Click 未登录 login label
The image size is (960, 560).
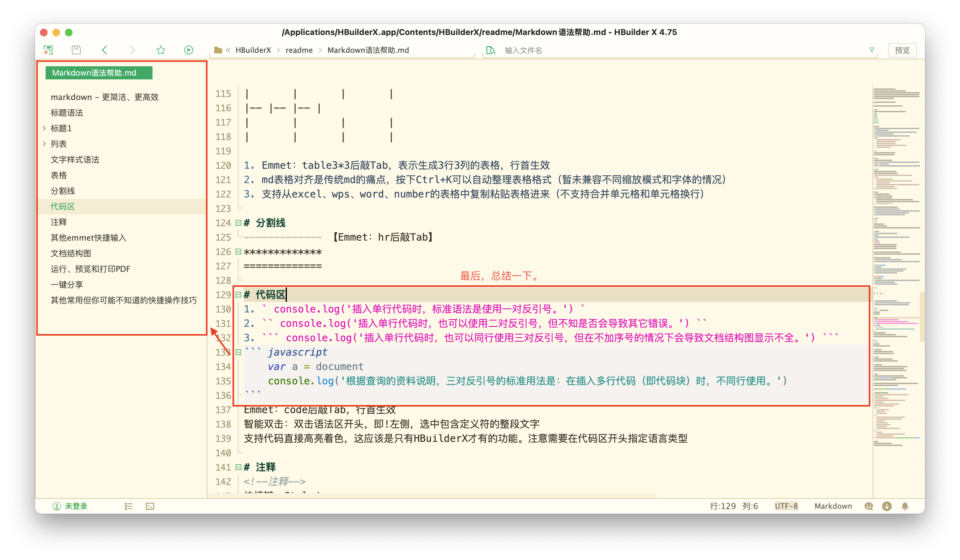76,506
